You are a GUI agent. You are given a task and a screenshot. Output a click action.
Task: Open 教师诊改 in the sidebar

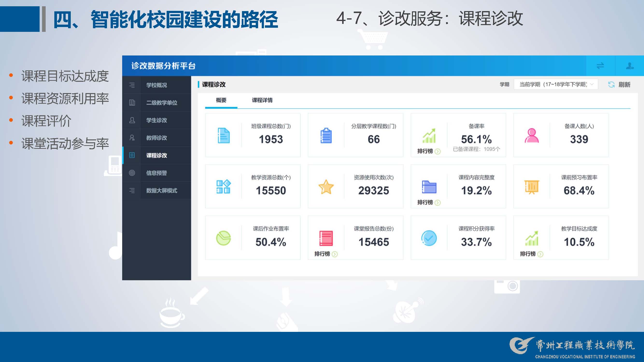coord(156,138)
